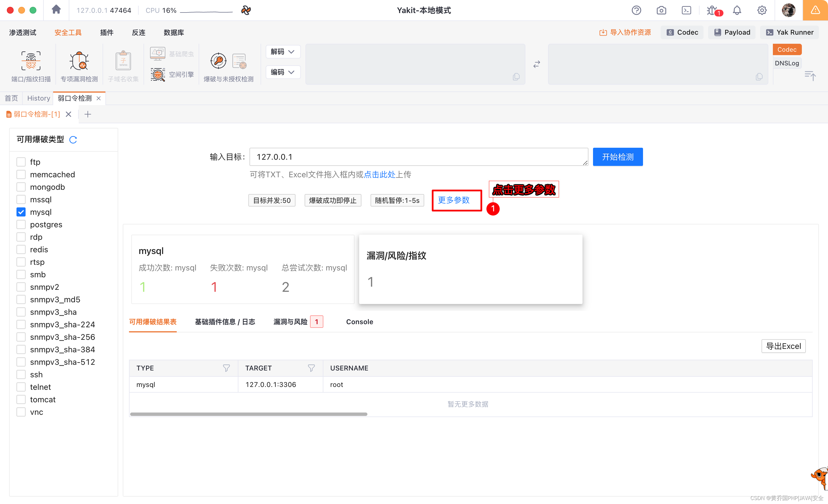Open the settings gear icon
The image size is (828, 504).
pos(762,11)
